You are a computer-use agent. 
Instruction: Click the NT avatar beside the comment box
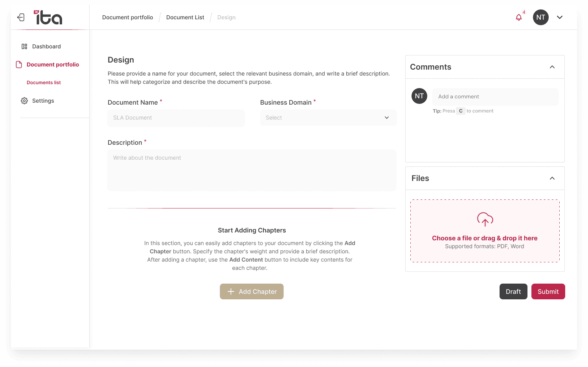(x=419, y=96)
